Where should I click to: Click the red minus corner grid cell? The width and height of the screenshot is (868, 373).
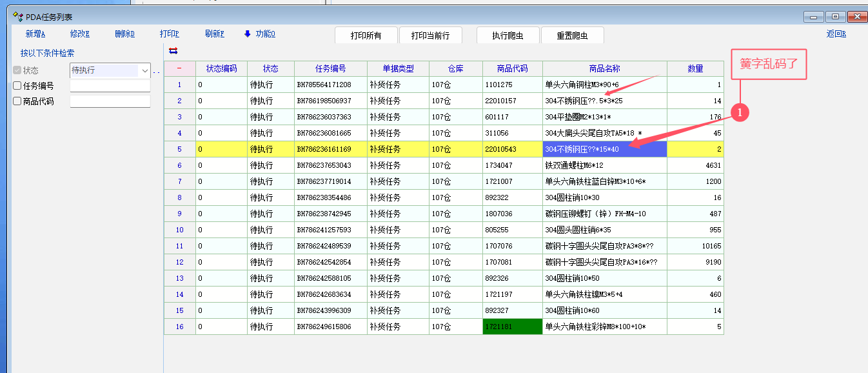[179, 68]
